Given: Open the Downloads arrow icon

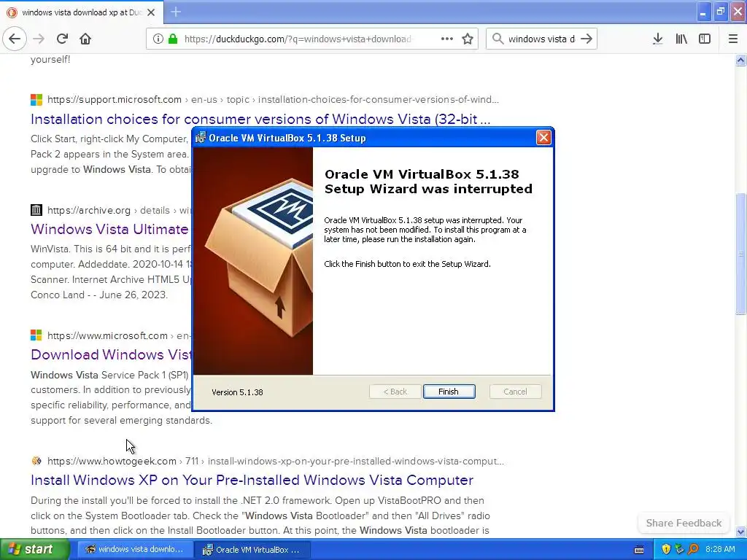Looking at the screenshot, I should [x=657, y=39].
